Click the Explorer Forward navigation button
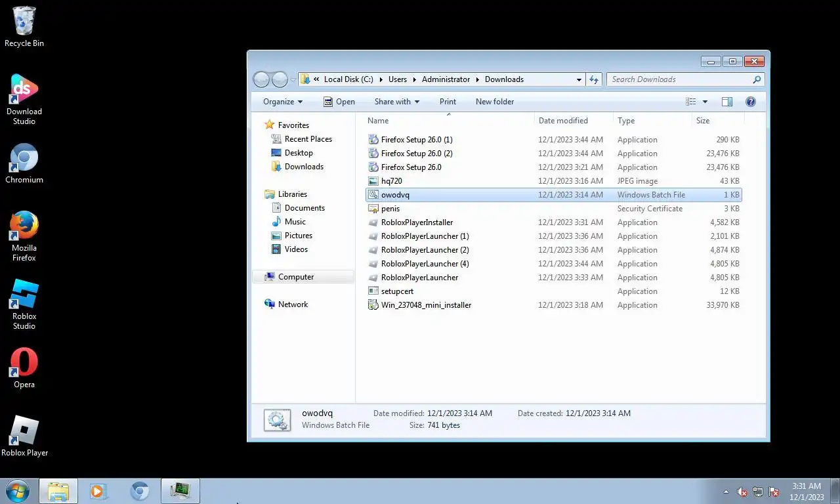Image resolution: width=840 pixels, height=504 pixels. point(280,79)
